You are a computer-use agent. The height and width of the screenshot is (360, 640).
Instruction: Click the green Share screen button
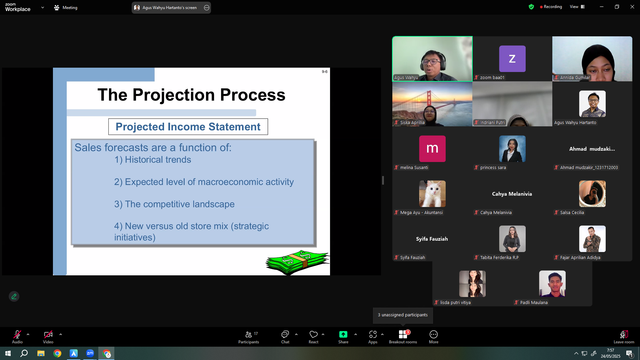tap(343, 334)
